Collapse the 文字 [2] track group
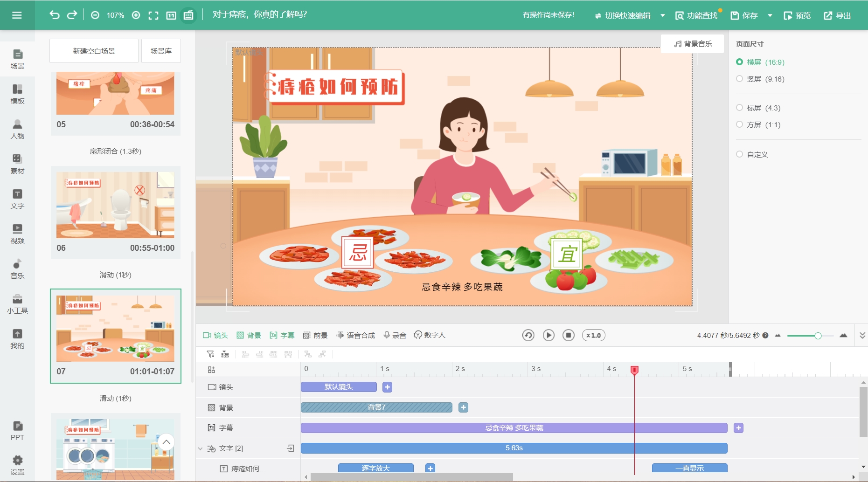Viewport: 868px width, 482px height. coord(201,448)
